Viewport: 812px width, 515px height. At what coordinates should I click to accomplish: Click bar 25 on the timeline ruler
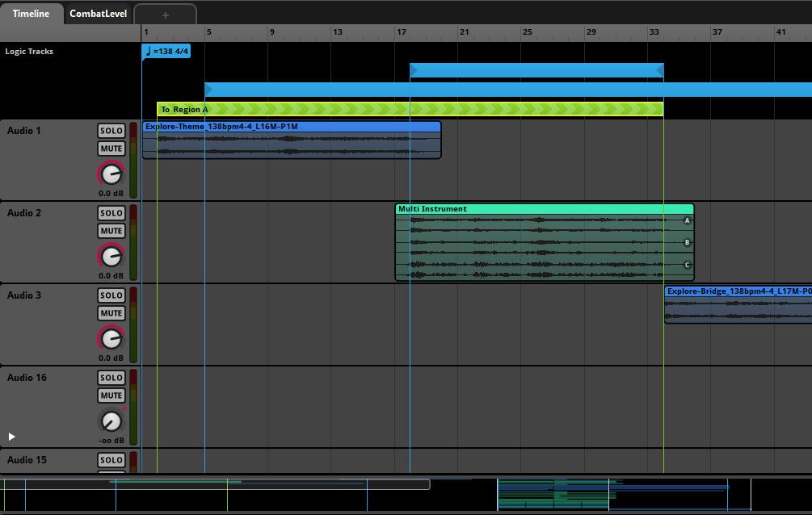[527, 32]
